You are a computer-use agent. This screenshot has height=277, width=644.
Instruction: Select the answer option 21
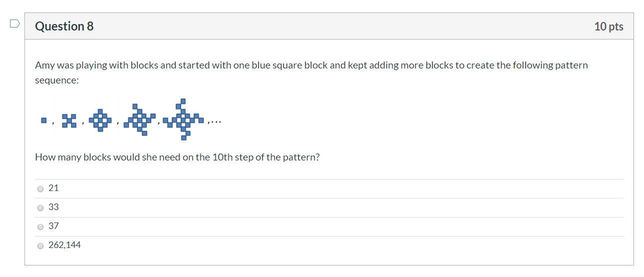(40, 189)
